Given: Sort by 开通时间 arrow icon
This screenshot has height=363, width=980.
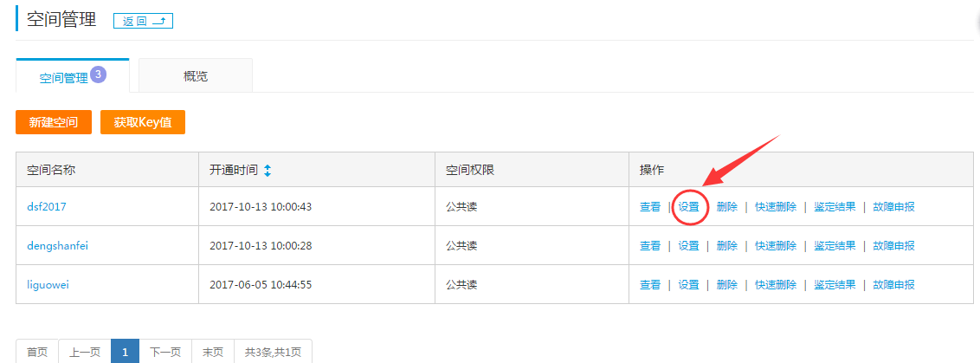Looking at the screenshot, I should pyautogui.click(x=268, y=170).
